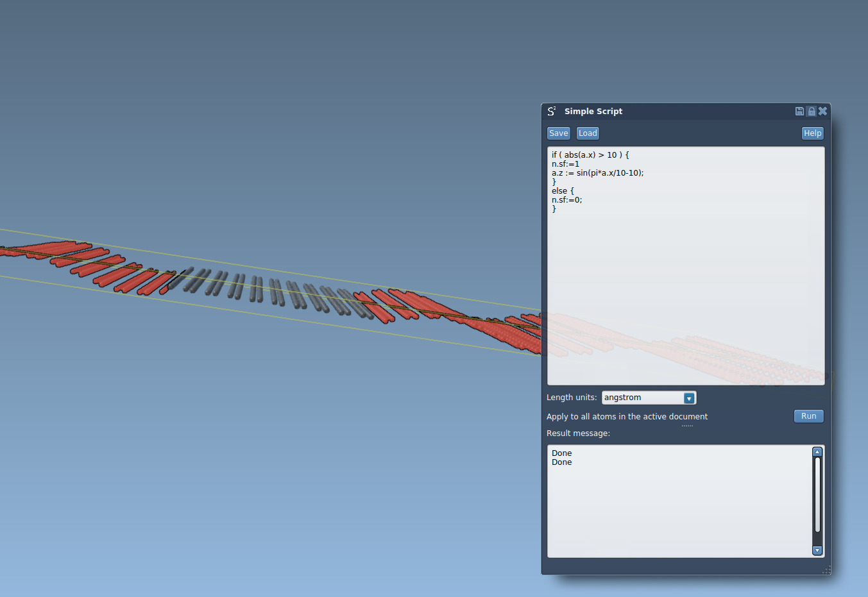Place cursor on the 'a.z := sin' line
The image size is (868, 597).
coord(597,173)
